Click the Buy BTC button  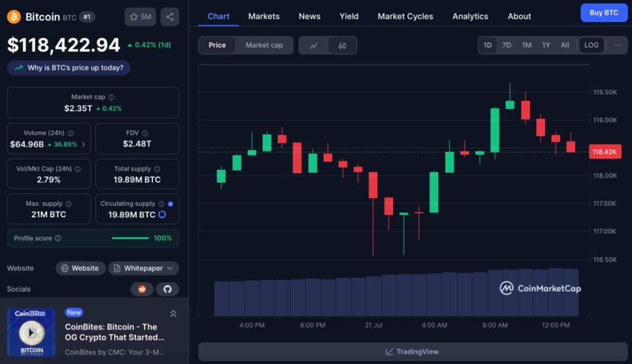[x=604, y=12]
